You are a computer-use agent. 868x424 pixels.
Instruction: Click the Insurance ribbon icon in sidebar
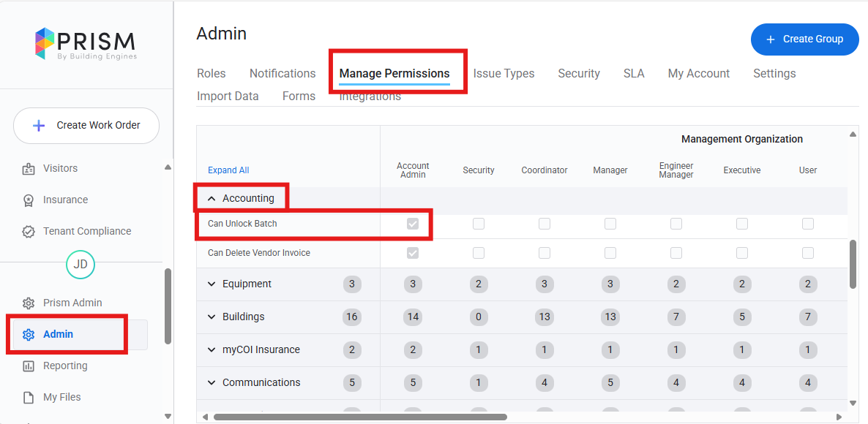tap(29, 200)
